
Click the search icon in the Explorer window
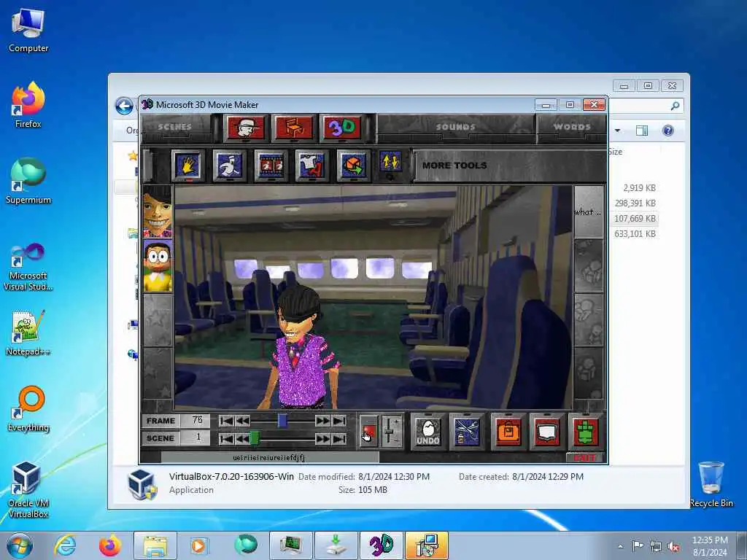[x=675, y=106]
